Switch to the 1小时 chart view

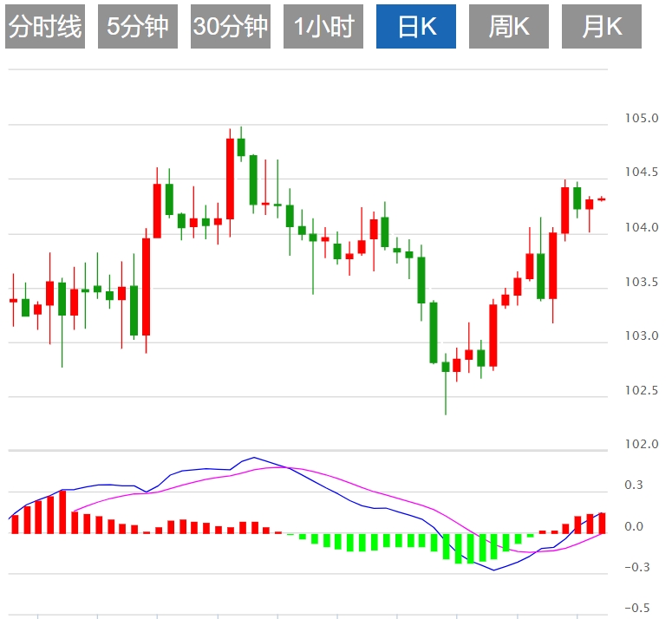coord(323,27)
